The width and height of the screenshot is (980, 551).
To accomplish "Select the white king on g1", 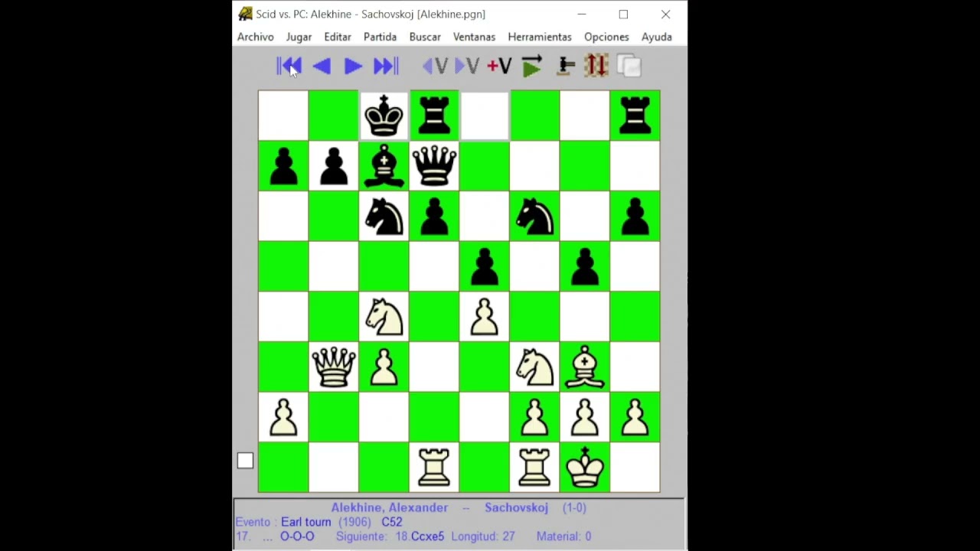I will (x=585, y=468).
